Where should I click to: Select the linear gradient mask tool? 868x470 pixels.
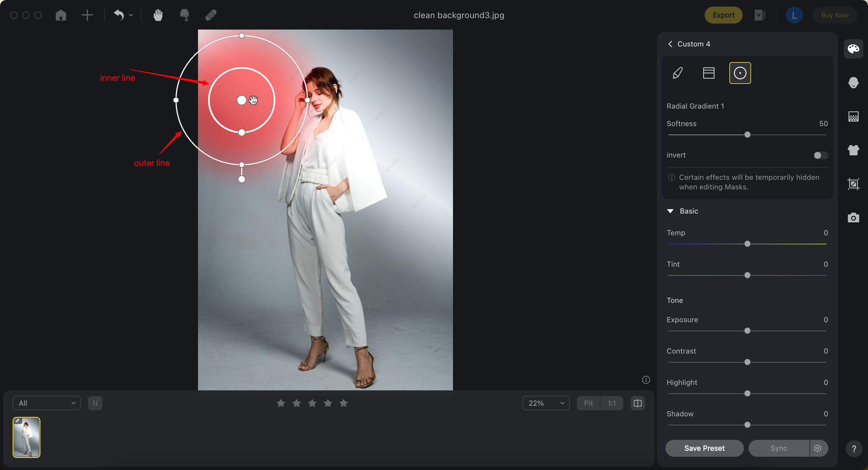tap(709, 73)
